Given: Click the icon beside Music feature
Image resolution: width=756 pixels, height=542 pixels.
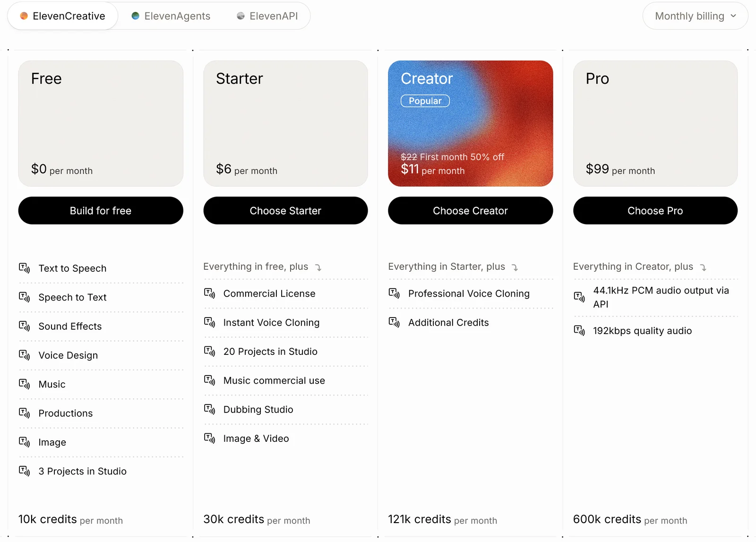Looking at the screenshot, I should [x=25, y=384].
